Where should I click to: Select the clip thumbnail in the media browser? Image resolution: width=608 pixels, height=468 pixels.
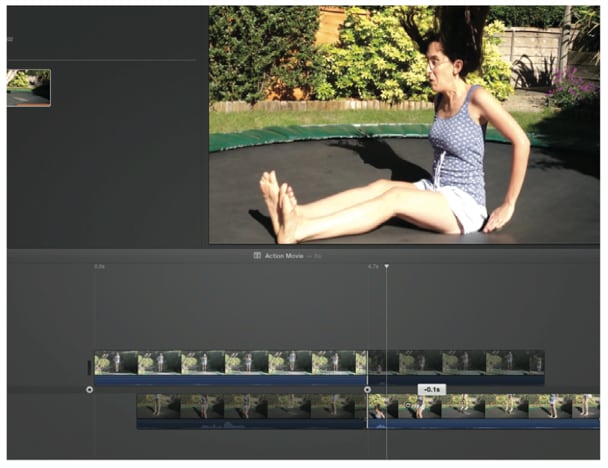click(29, 88)
